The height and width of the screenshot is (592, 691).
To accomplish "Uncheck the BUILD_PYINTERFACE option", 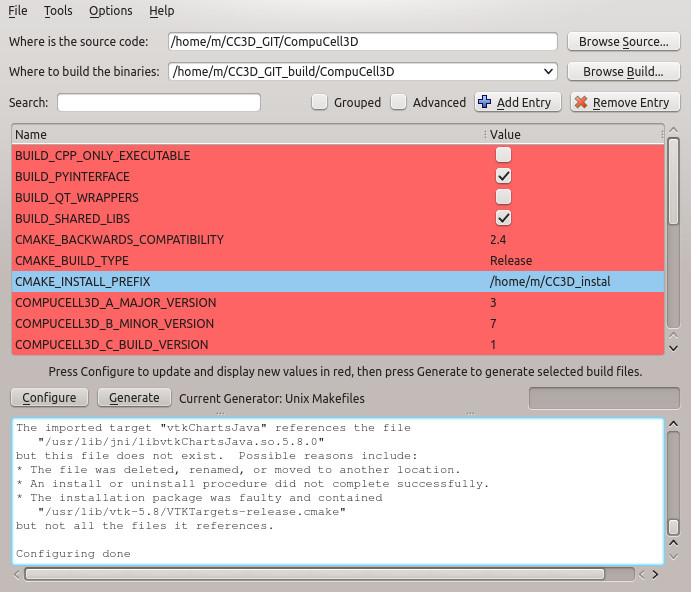I will coord(504,176).
